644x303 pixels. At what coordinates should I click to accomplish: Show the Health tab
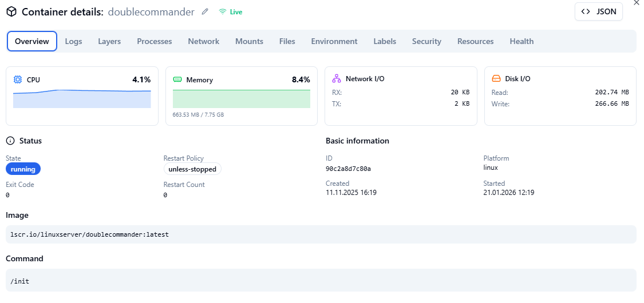(521, 41)
